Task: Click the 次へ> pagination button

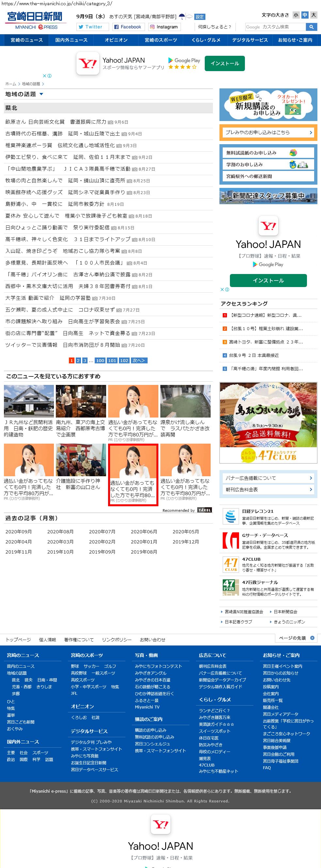Action: [139, 360]
